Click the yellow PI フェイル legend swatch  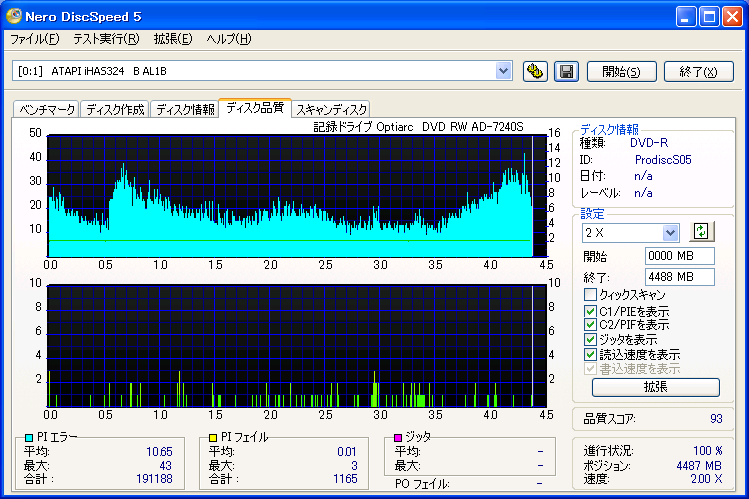point(213,437)
